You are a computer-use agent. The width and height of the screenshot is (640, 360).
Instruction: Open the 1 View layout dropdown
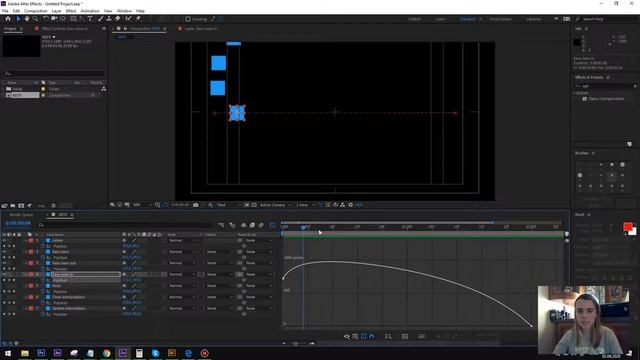coord(305,205)
